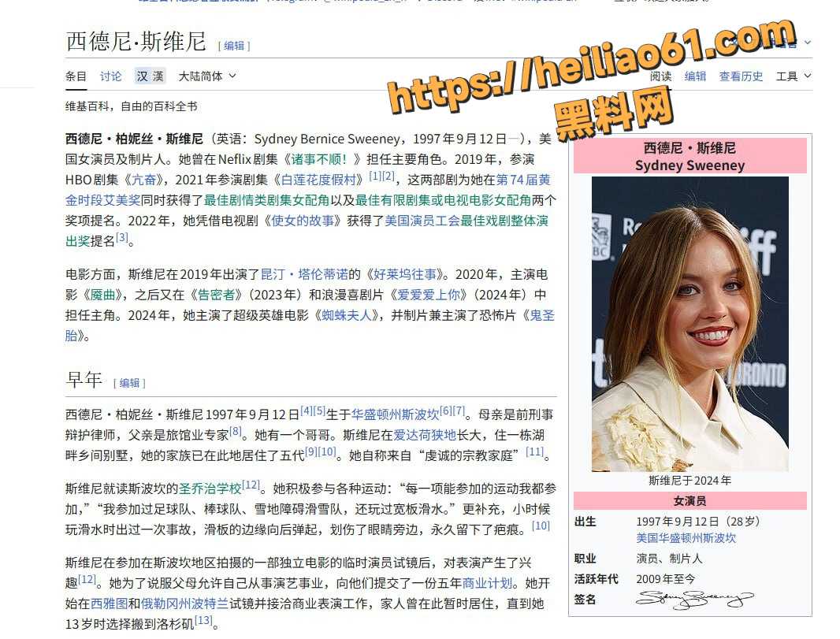
Task: Jump to citation [4]
Action: coord(307,411)
